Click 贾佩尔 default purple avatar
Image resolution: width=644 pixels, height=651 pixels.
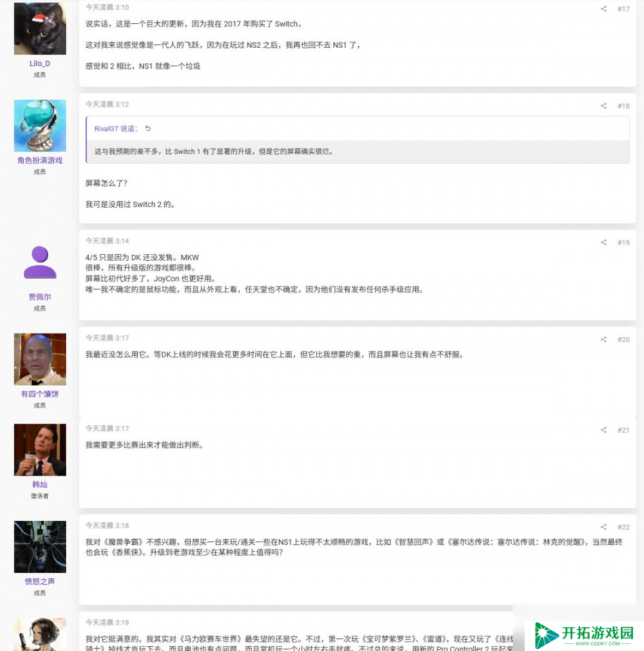pos(40,262)
